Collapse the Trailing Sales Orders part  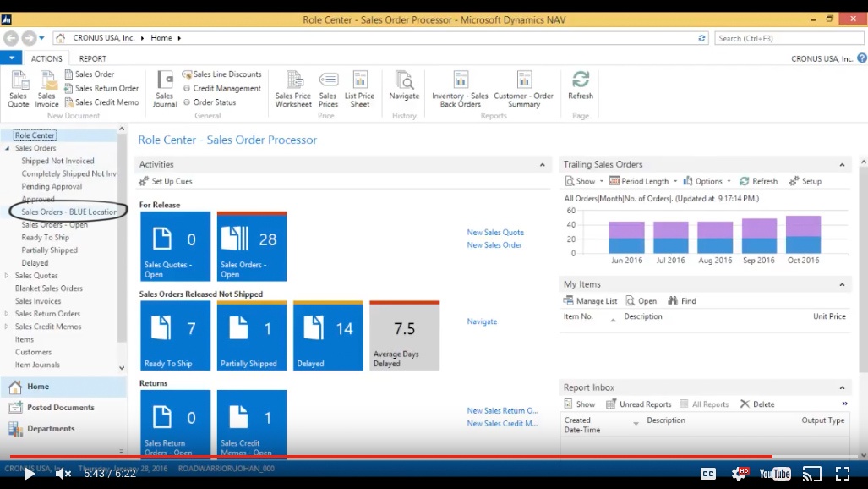[842, 165]
